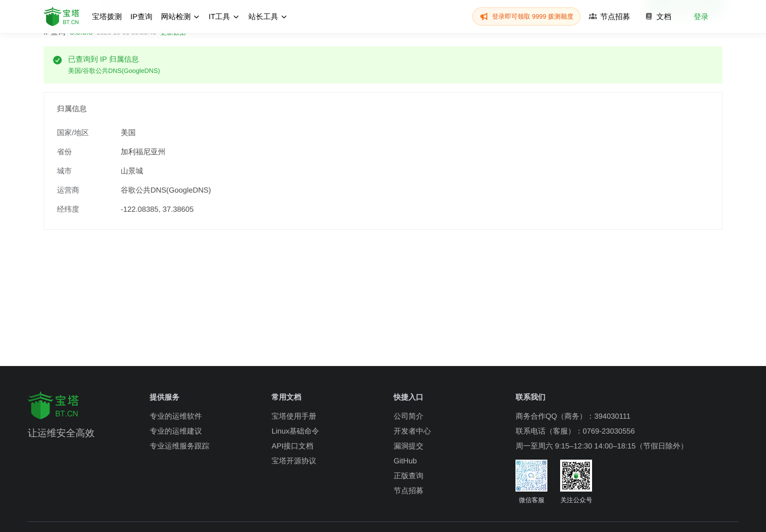Open footer link 漏洞提交

(x=409, y=446)
